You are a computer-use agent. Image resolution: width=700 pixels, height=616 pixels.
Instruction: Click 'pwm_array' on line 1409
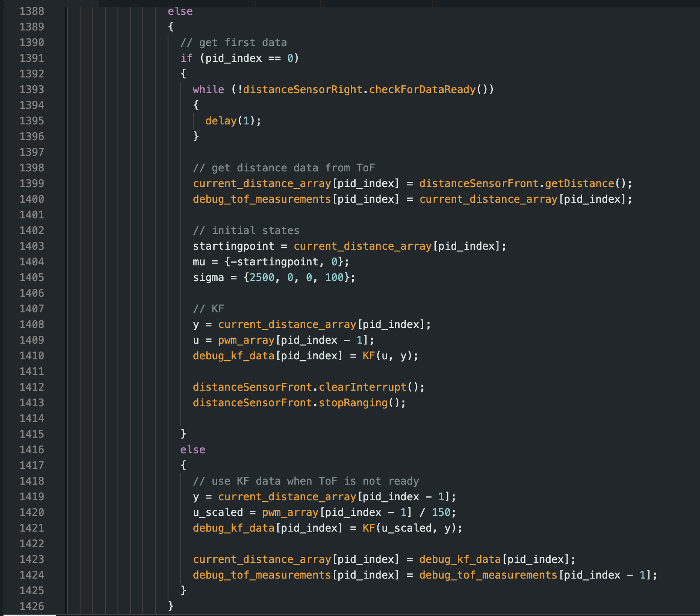pyautogui.click(x=246, y=340)
